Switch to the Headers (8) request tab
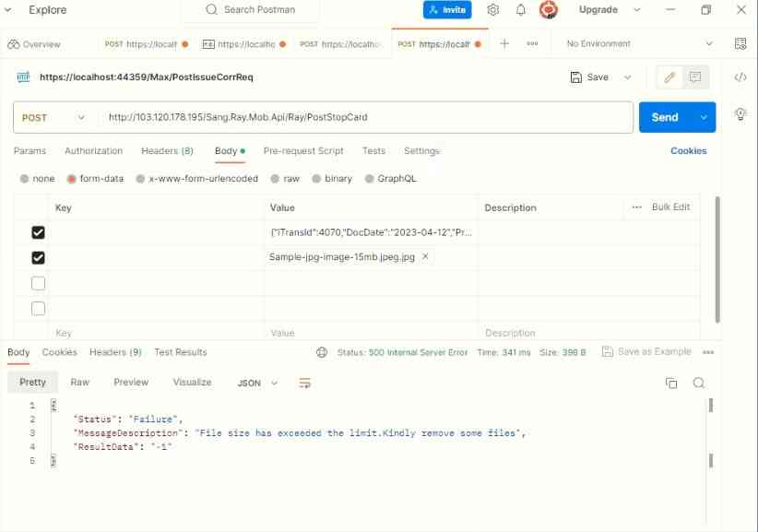Screen dimensions: 758x532 point(167,151)
